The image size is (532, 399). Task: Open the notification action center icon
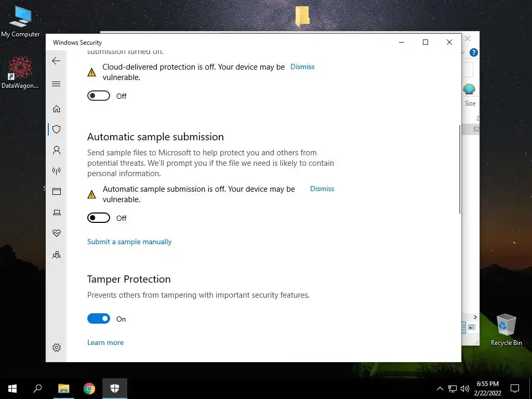(515, 389)
